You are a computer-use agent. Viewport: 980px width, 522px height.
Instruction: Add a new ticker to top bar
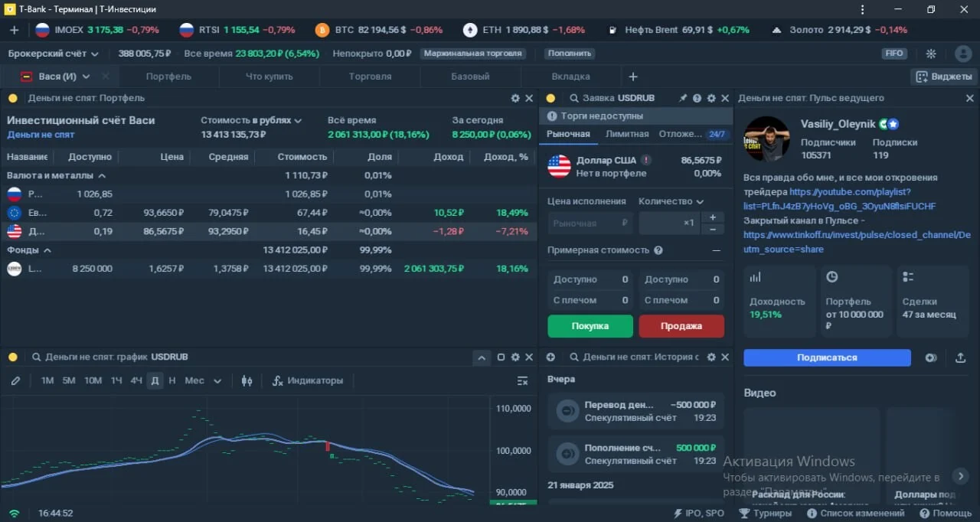(14, 30)
